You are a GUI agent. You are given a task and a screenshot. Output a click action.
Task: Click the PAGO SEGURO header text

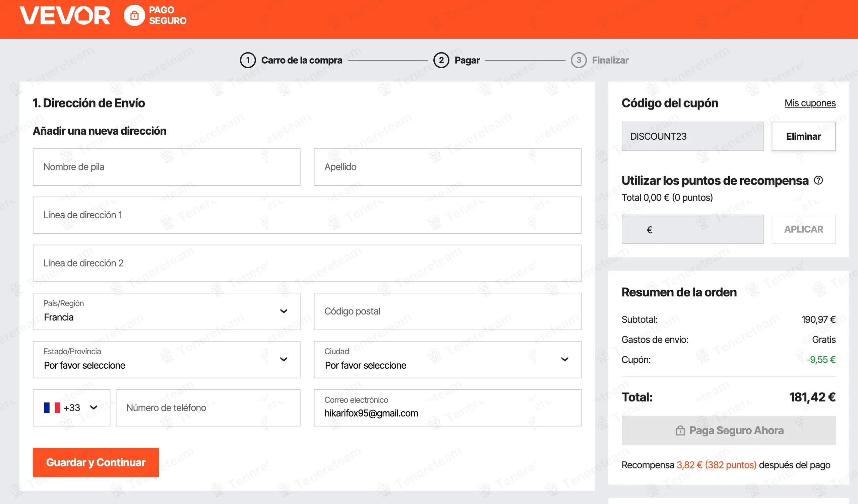168,16
